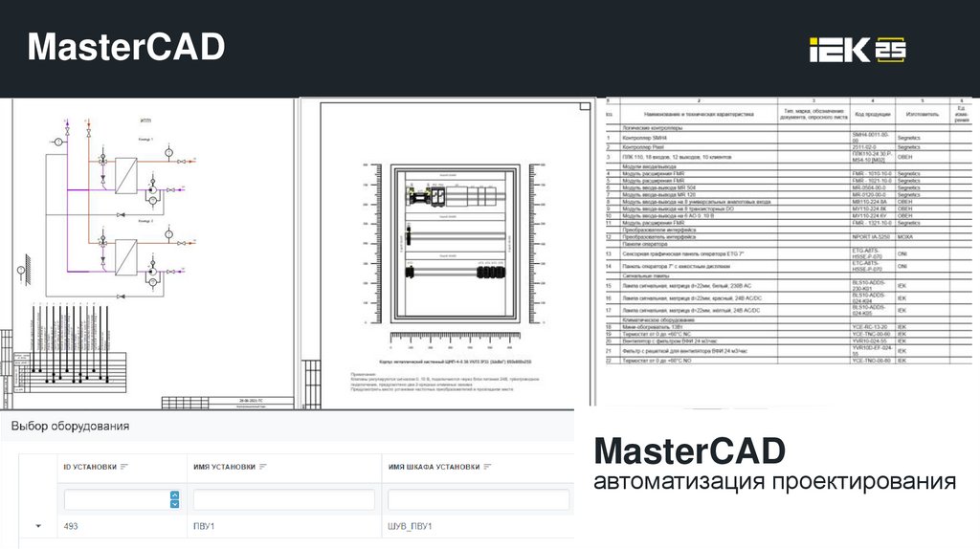Select the ПЛК 110 specification row
This screenshot has height=549, width=980.
789,157
